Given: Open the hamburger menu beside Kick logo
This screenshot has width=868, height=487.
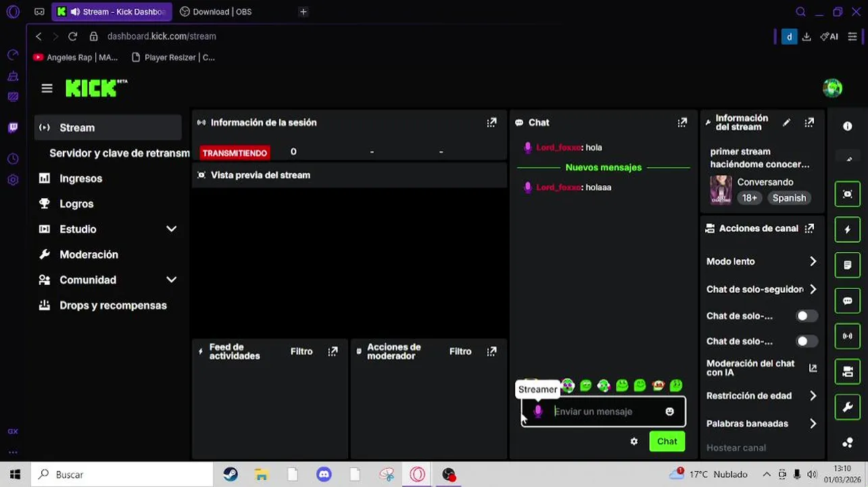Looking at the screenshot, I should click(47, 88).
